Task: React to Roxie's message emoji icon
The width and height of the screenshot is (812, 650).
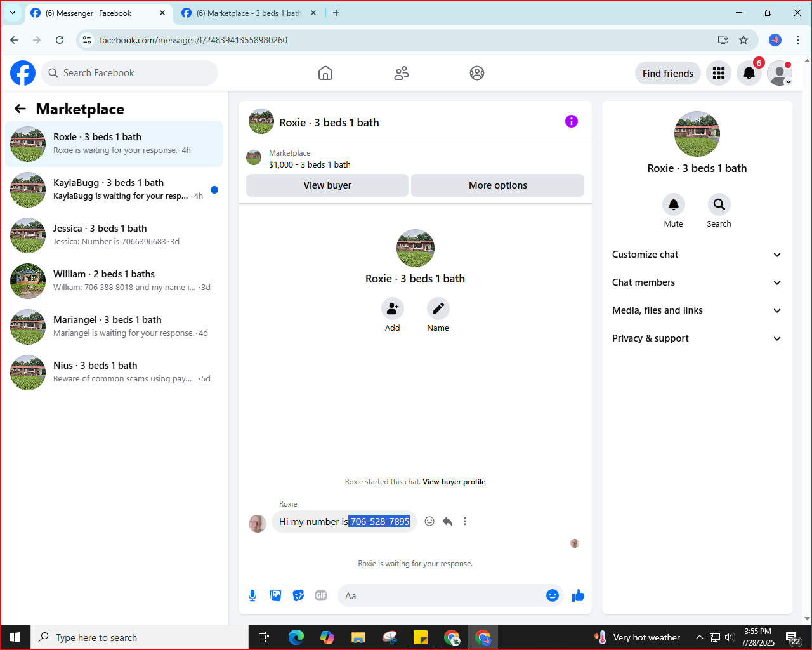Action: (x=429, y=521)
